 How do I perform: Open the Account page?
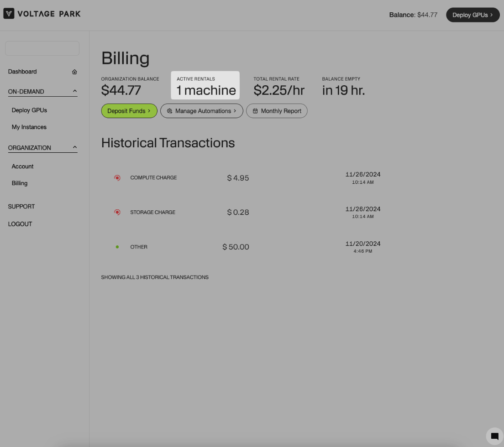(23, 166)
